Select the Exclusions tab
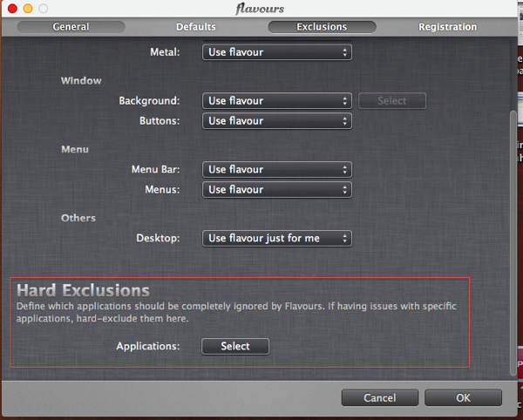 322,27
